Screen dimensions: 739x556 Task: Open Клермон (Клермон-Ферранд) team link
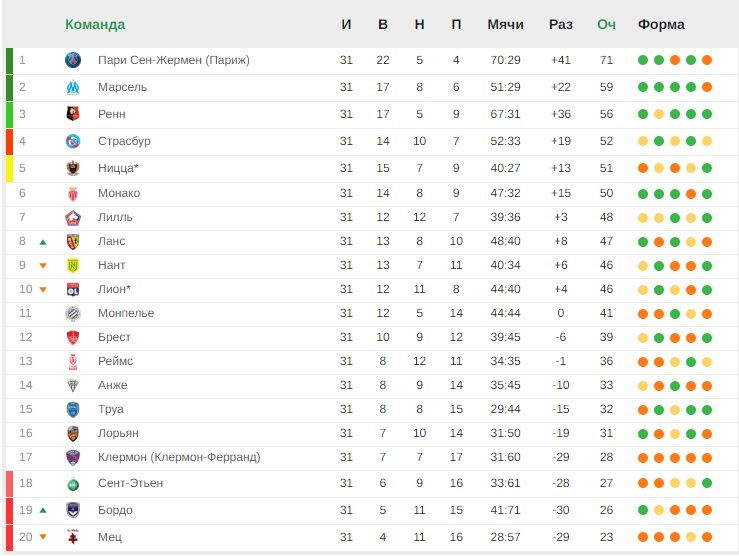179,457
